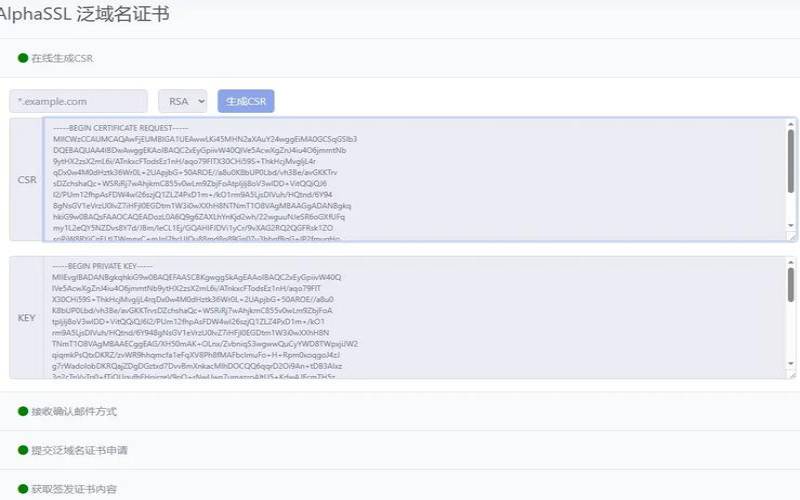This screenshot has width=800, height=500.
Task: Click the green dot beside 接收确认邮件方式
Action: (x=23, y=411)
